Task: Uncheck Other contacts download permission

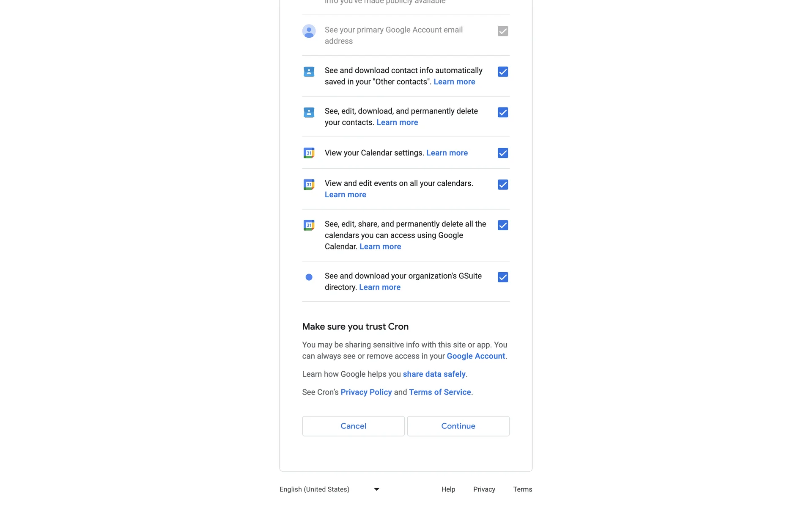Action: pos(502,72)
